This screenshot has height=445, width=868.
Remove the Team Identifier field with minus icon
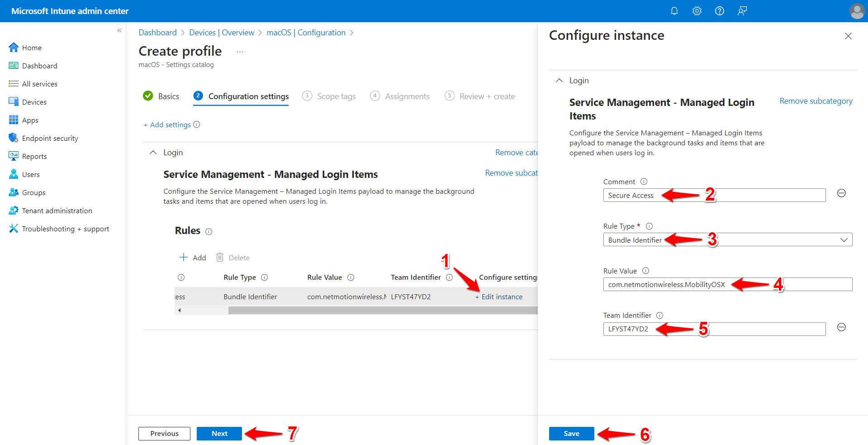coord(841,327)
